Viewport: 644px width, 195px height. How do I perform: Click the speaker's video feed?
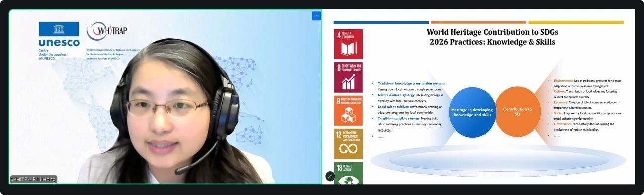(x=165, y=97)
